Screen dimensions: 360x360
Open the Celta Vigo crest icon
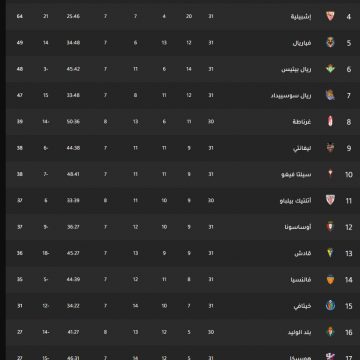[330, 174]
